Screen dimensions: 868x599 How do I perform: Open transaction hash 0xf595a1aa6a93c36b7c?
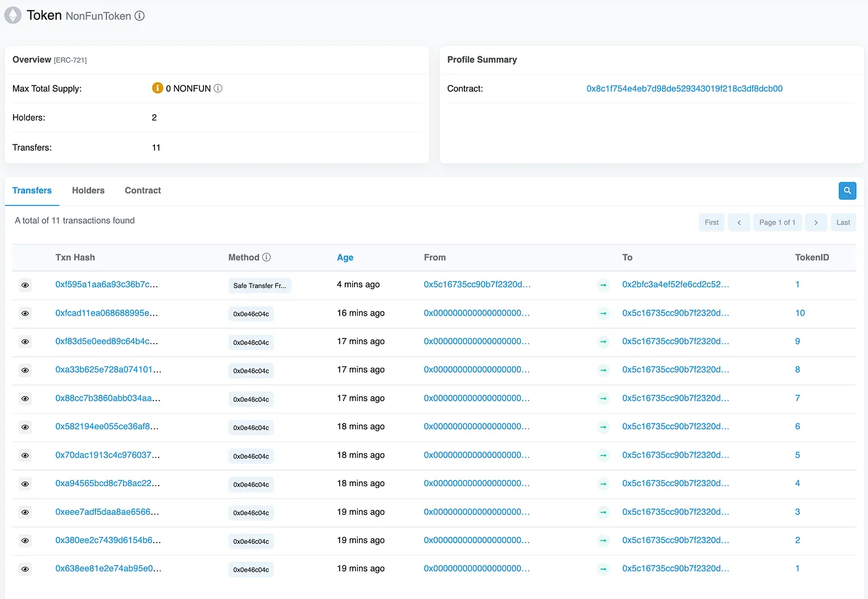pyautogui.click(x=107, y=285)
